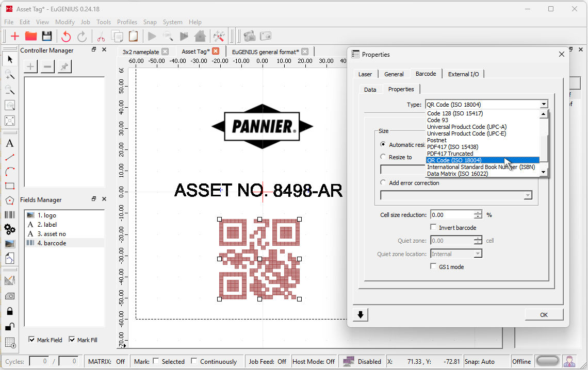Choose Code 128 (ISO 15417) from list
Screen dimensions: 588x370
coord(455,113)
